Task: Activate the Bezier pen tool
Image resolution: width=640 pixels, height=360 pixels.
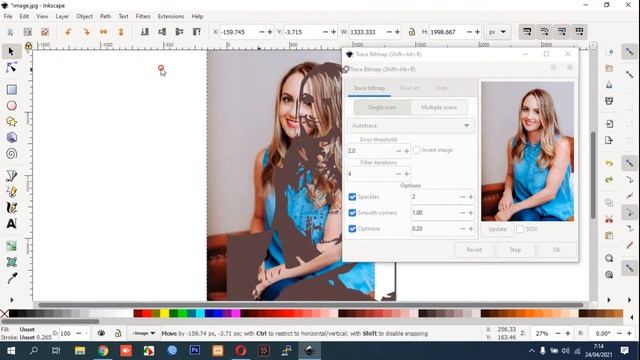Action: coord(11,176)
